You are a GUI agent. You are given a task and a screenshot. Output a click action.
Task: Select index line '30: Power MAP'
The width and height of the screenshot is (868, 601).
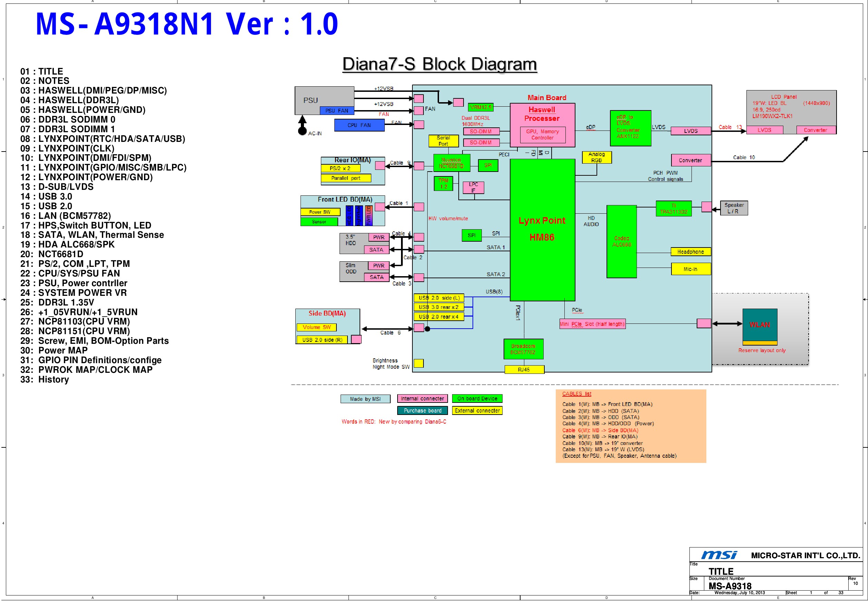pyautogui.click(x=54, y=350)
